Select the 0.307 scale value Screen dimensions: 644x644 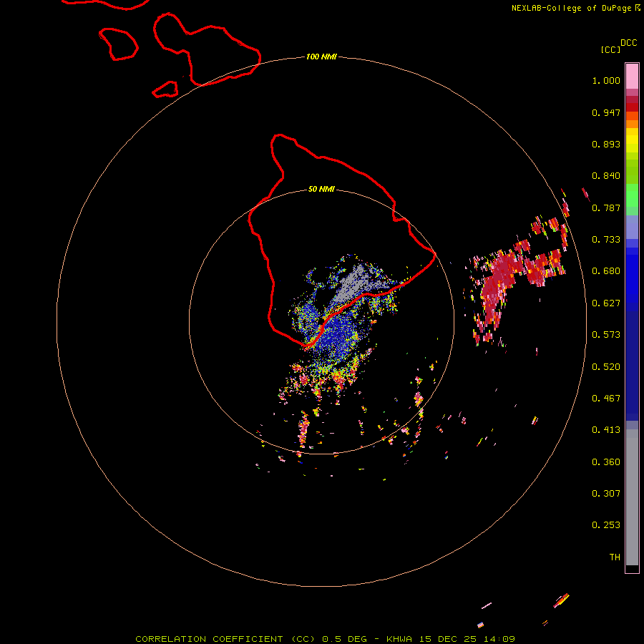click(606, 494)
